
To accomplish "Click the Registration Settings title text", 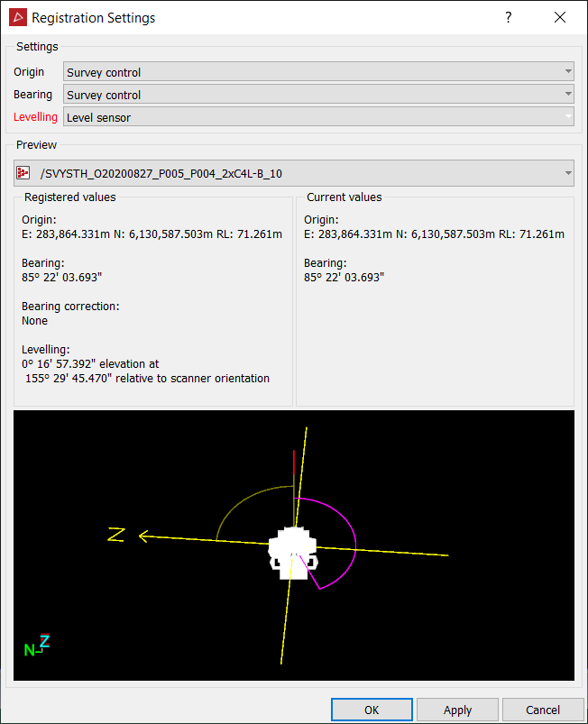I will 93,17.
